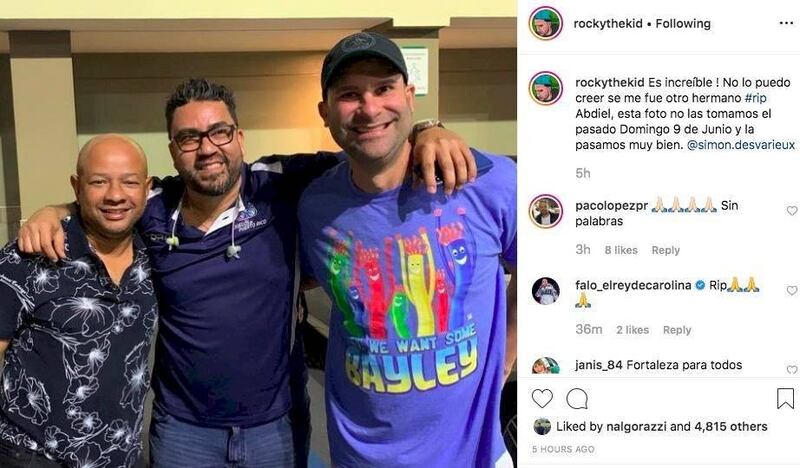Reply to falo_elreydecarolina's comment
Viewport: 800px width, 468px height.
(x=677, y=330)
